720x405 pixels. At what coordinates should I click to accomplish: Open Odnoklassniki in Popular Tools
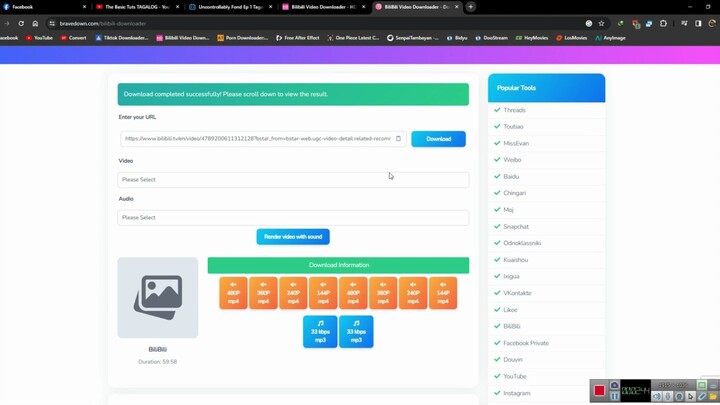522,243
